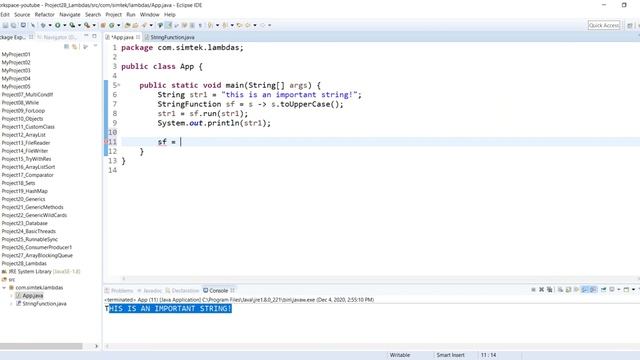Select Project27_ArrayBlockingQueue in Package Explorer
The width and height of the screenshot is (640, 360).
pyautogui.click(x=37, y=256)
